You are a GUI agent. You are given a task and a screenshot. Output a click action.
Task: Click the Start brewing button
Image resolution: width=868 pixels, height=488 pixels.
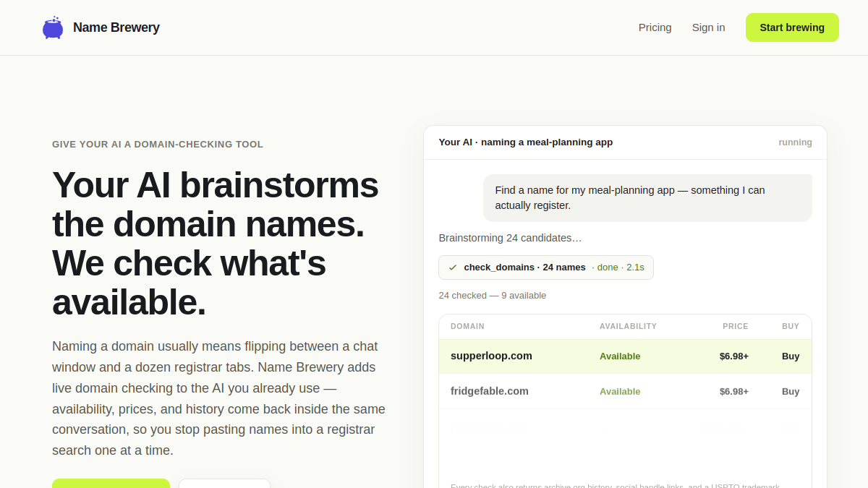(x=792, y=27)
